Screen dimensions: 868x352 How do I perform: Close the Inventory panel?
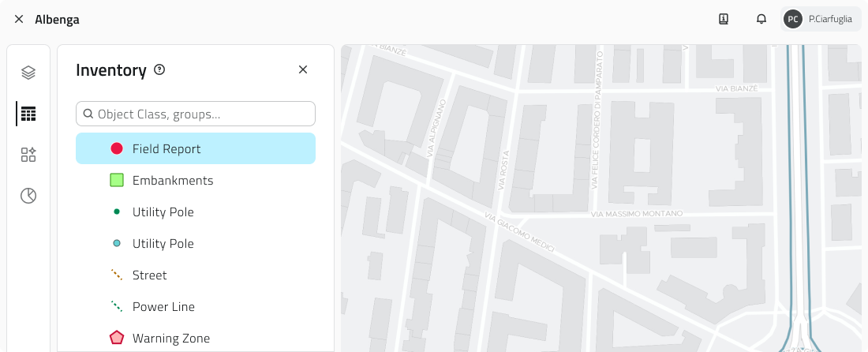303,69
